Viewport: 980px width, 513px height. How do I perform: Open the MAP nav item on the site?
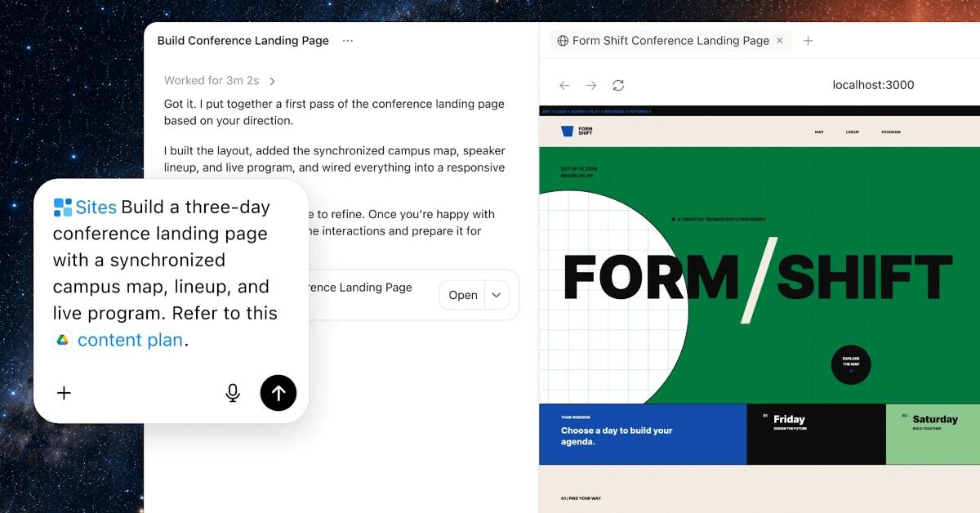tap(819, 132)
